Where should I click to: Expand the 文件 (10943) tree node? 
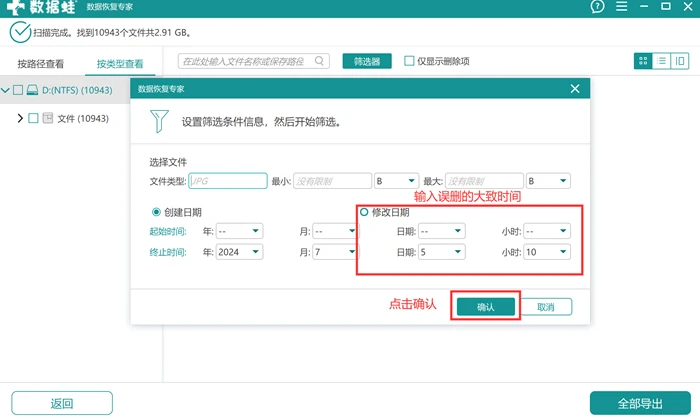pyautogui.click(x=20, y=118)
